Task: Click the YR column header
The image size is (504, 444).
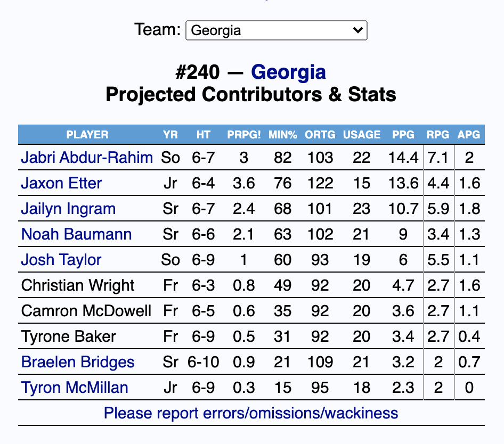Action: (x=170, y=135)
